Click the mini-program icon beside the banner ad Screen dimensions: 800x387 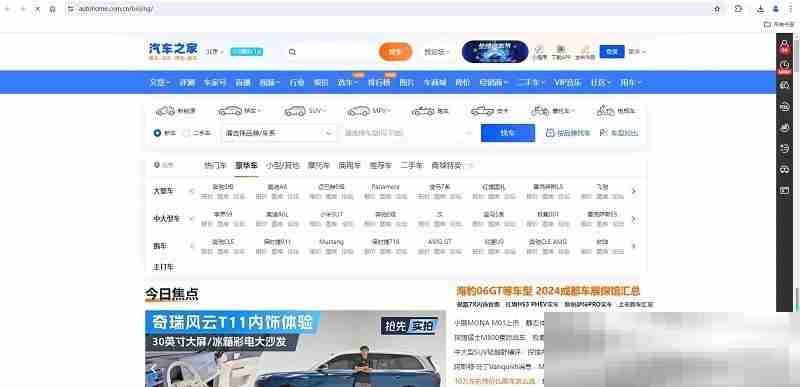coord(540,52)
